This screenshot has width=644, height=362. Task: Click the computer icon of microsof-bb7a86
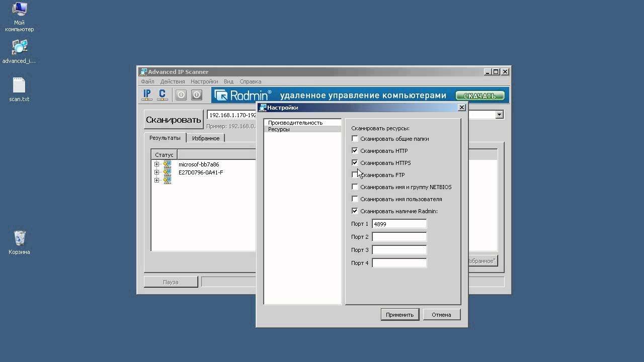[167, 164]
